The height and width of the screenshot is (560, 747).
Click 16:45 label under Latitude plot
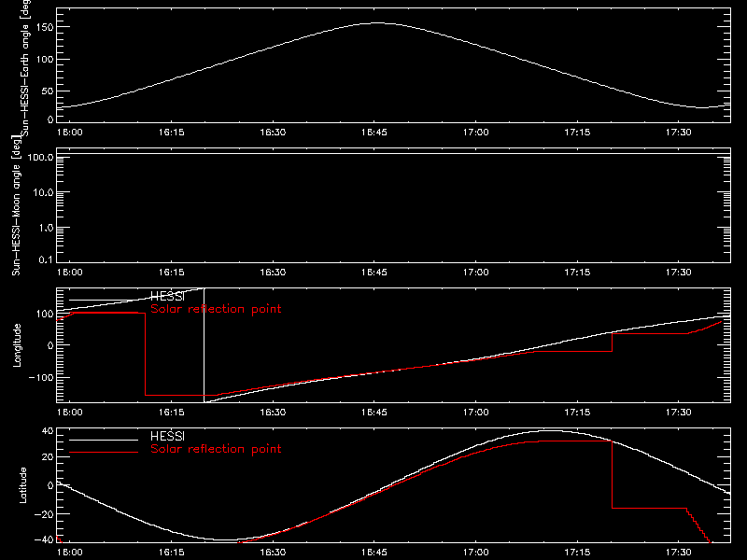click(374, 553)
